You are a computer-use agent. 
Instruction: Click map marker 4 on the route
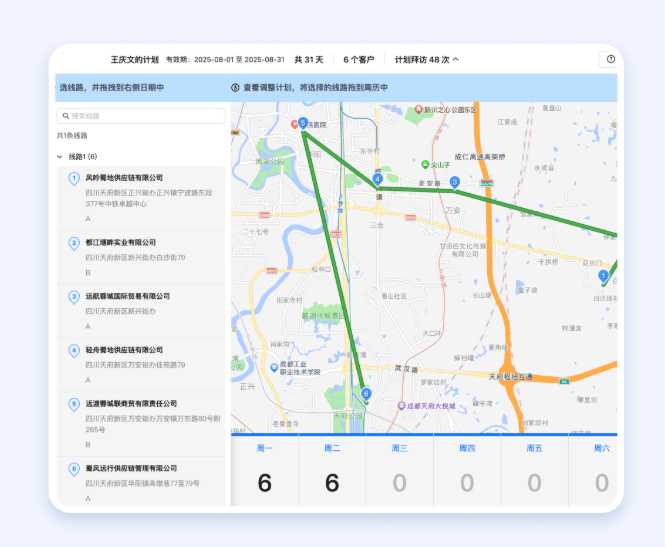377,180
